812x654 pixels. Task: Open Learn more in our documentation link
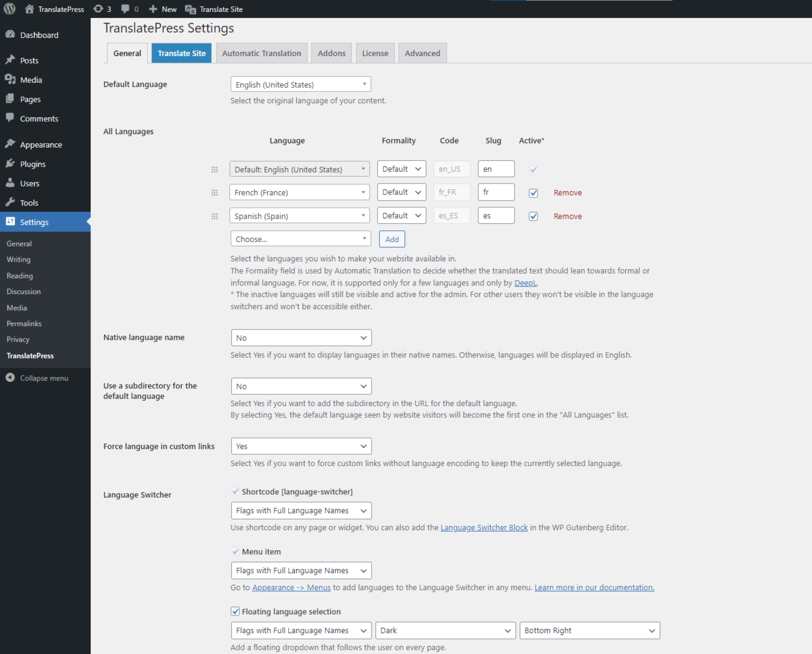[x=594, y=587]
